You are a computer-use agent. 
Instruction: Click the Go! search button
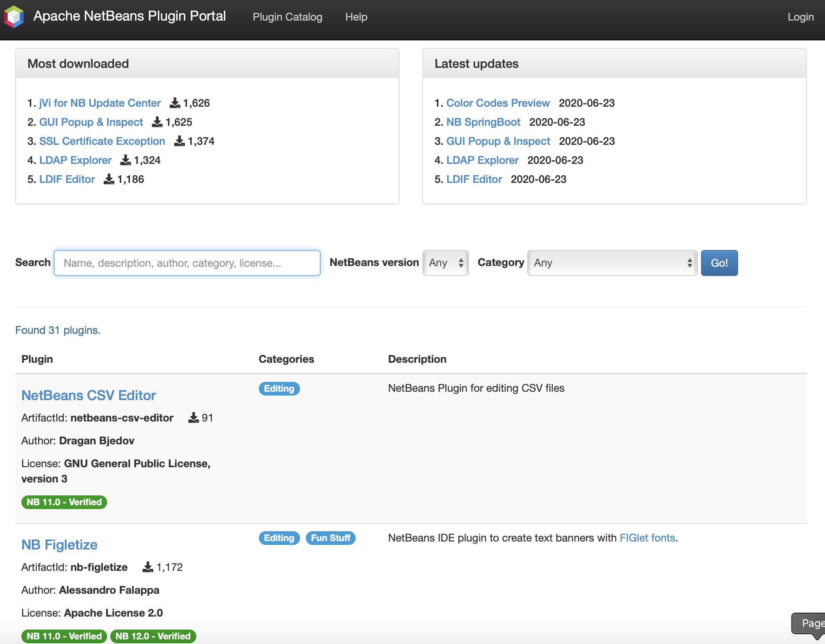(x=718, y=263)
